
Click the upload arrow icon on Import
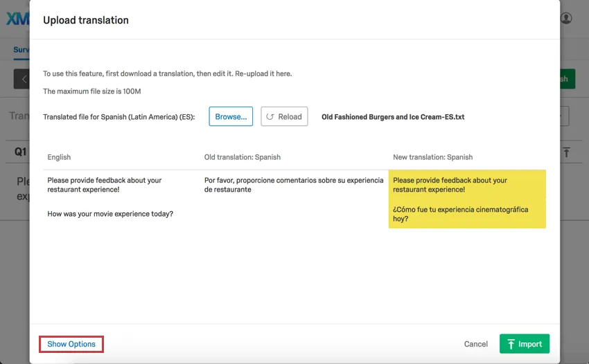[511, 344]
